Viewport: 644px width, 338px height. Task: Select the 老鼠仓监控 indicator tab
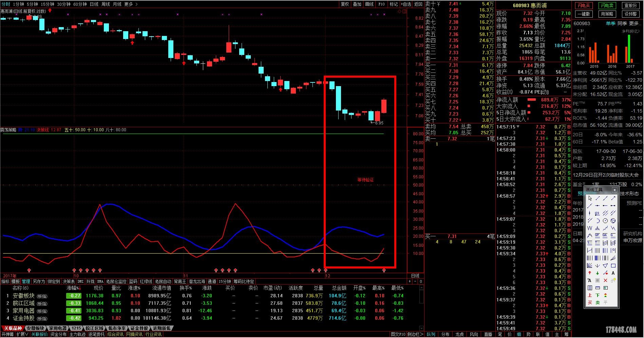pos(116,281)
